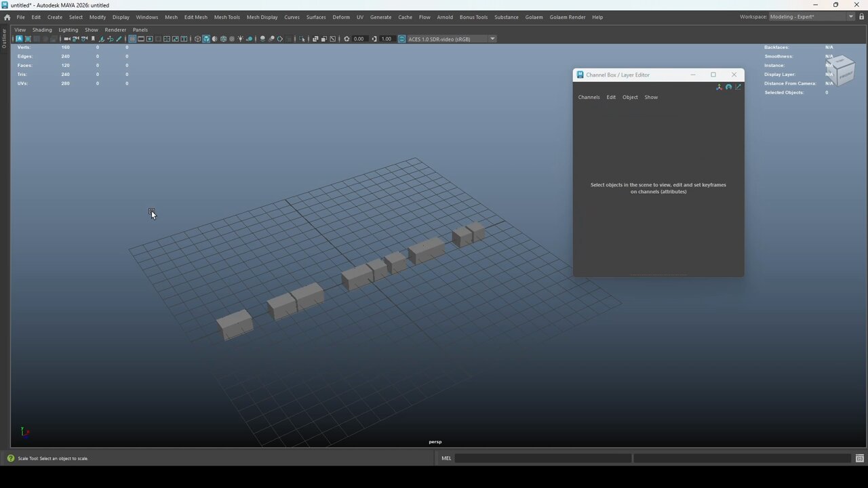Toggle the safe action display icon
Image resolution: width=868 pixels, height=488 pixels.
175,39
